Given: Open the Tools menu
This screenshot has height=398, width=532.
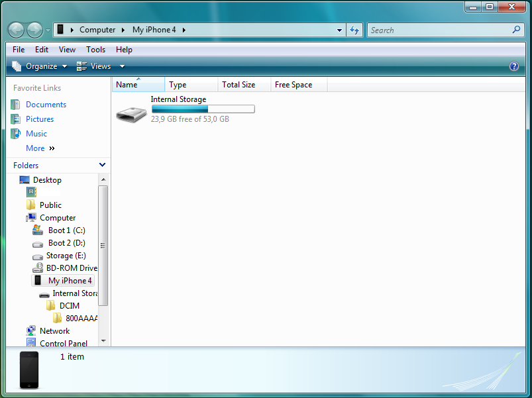Looking at the screenshot, I should point(95,50).
